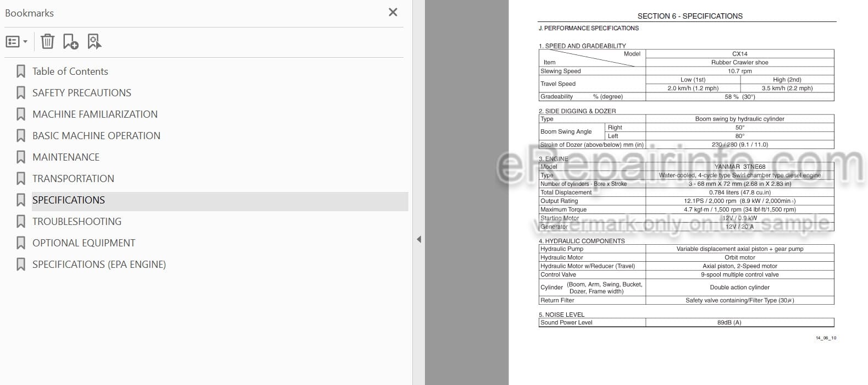Click the CX14 model cell
The image size is (868, 385).
[x=739, y=54]
